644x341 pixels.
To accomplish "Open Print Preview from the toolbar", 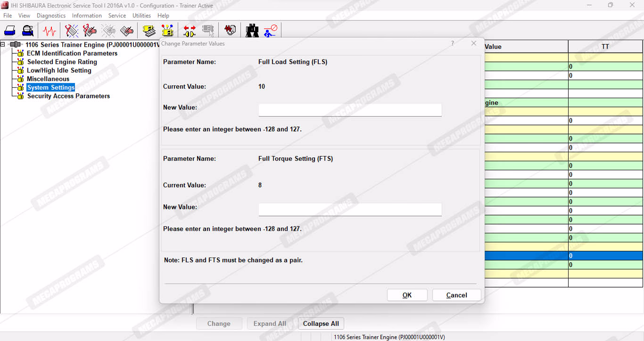I will point(28,31).
